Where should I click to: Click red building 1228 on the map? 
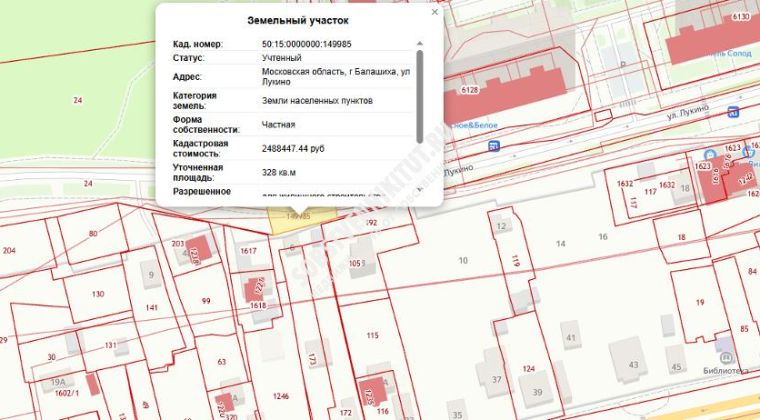coord(199,249)
